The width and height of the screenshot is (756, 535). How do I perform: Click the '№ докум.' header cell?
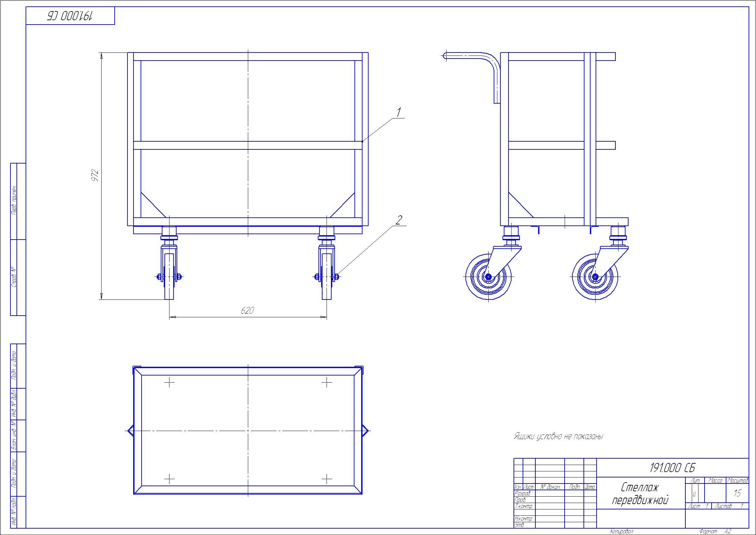pyautogui.click(x=550, y=487)
